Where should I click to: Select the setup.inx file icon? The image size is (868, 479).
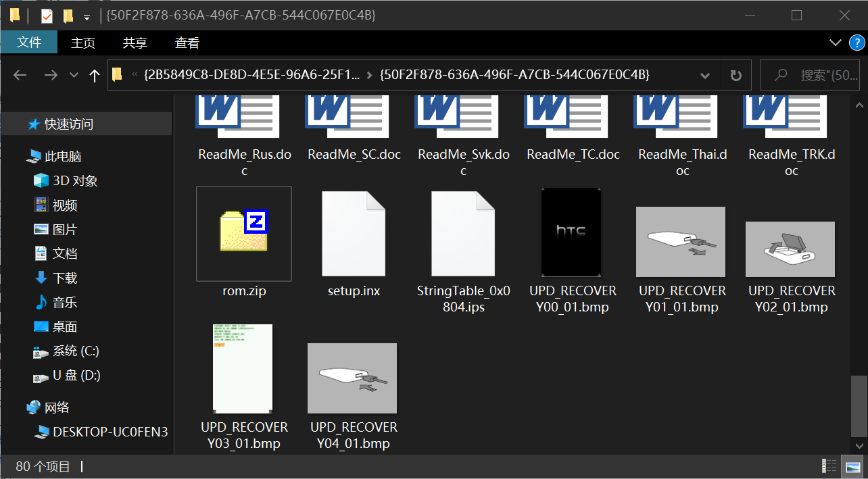click(354, 232)
